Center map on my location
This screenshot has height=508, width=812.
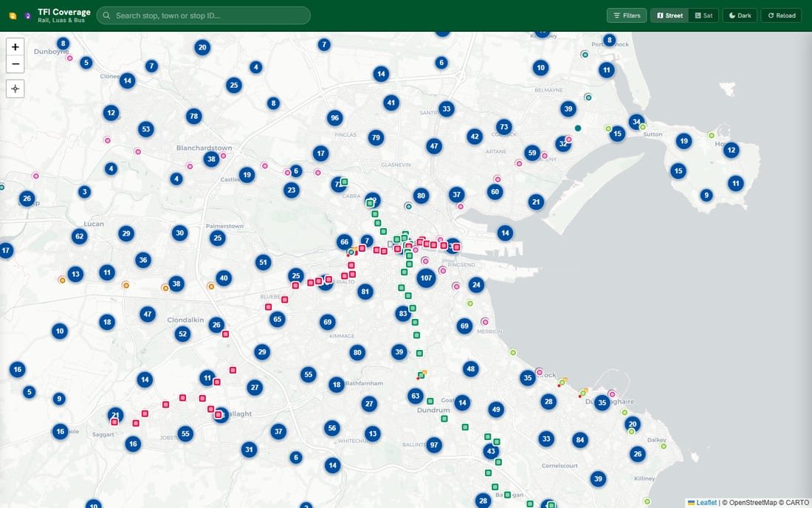point(16,89)
